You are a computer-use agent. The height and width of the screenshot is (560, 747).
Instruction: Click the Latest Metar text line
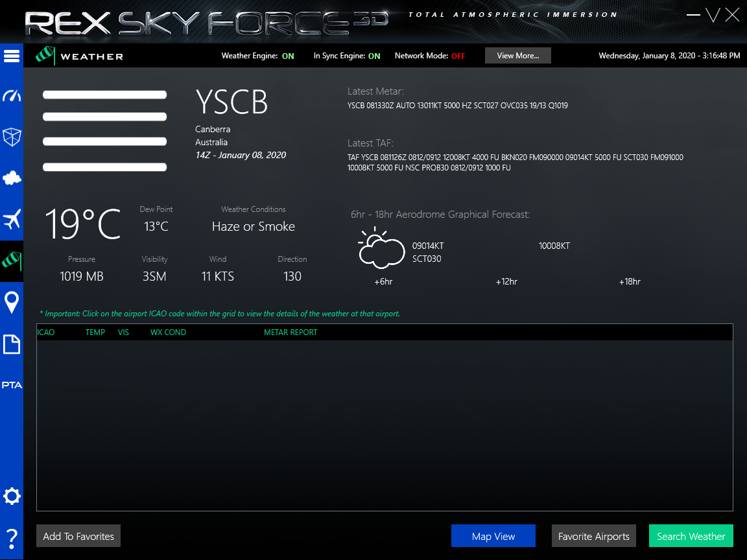click(457, 106)
